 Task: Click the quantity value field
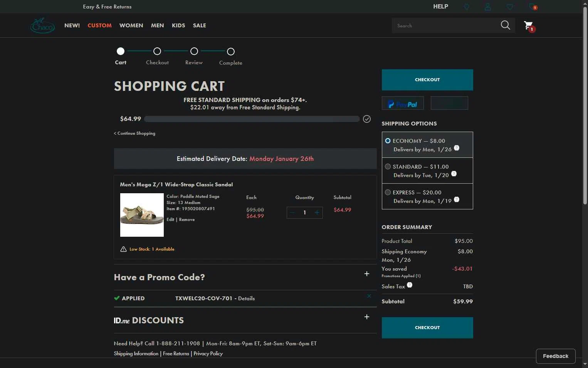pyautogui.click(x=305, y=212)
